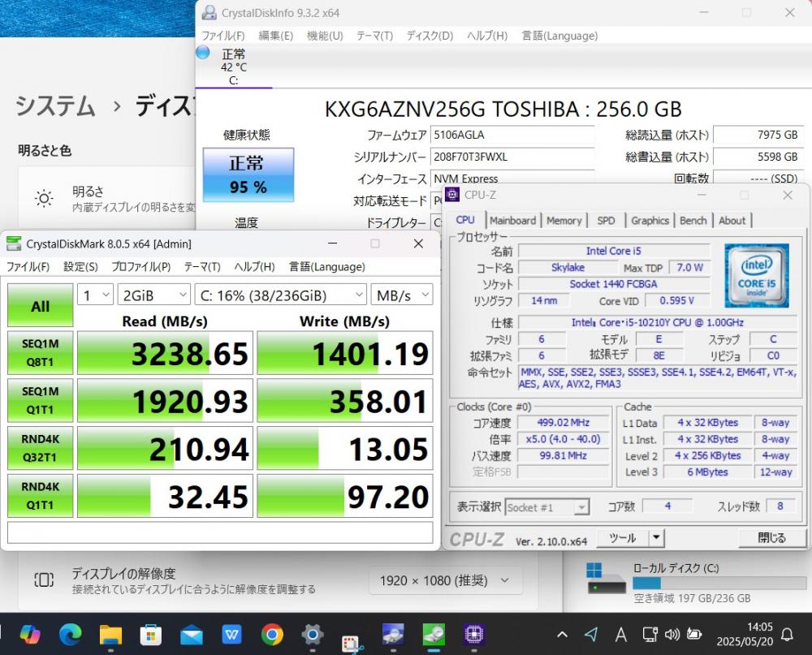Viewport: 812px width, 655px height.
Task: Switch to CrystalDiskInfo taskbar icon
Action: tap(394, 634)
